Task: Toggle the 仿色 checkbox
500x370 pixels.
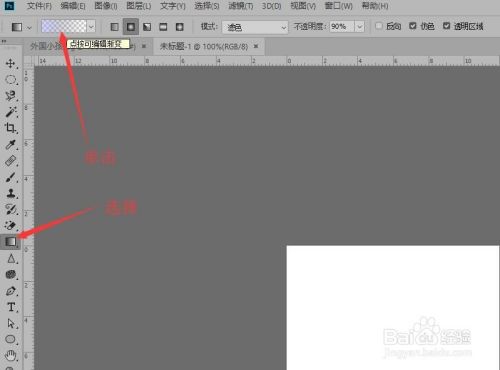Action: [413, 26]
